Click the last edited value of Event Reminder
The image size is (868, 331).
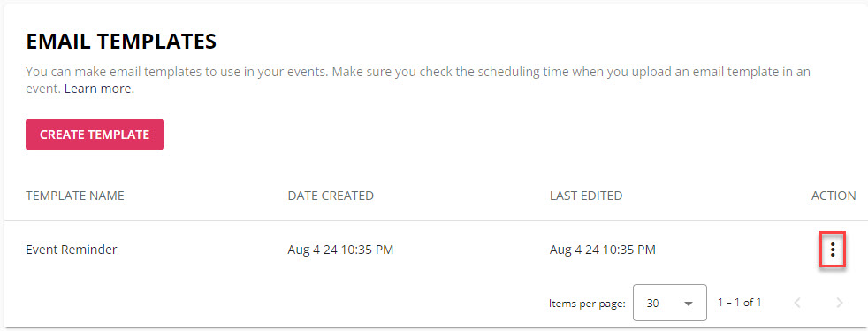click(x=602, y=250)
